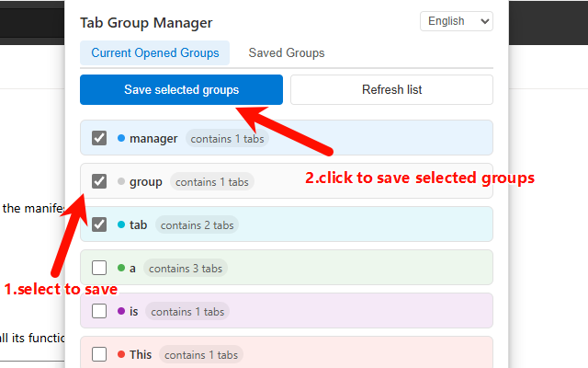Open the English language dropdown
Viewport: 588px width, 368px height.
click(x=456, y=21)
